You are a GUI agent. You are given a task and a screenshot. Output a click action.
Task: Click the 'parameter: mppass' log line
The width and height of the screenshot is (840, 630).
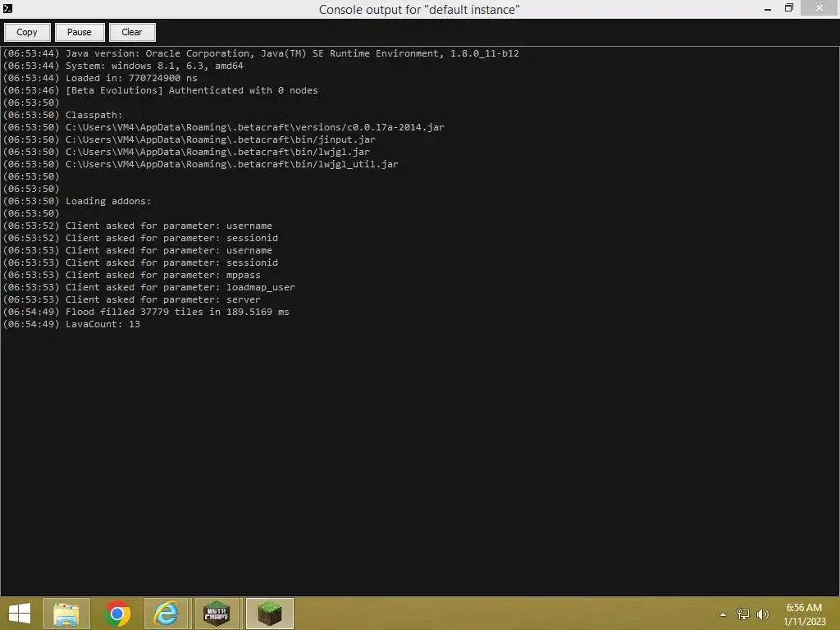(x=132, y=276)
